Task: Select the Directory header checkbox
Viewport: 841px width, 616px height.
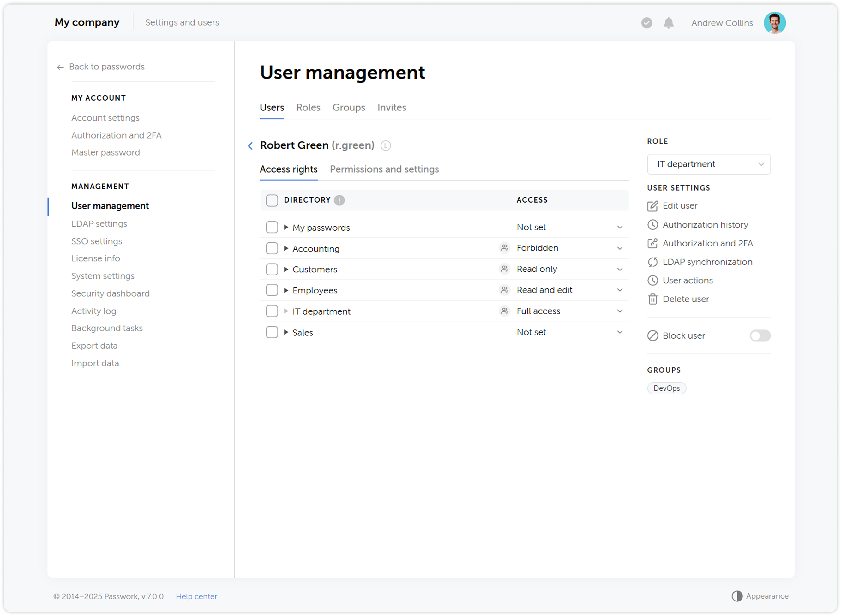Action: click(x=272, y=200)
